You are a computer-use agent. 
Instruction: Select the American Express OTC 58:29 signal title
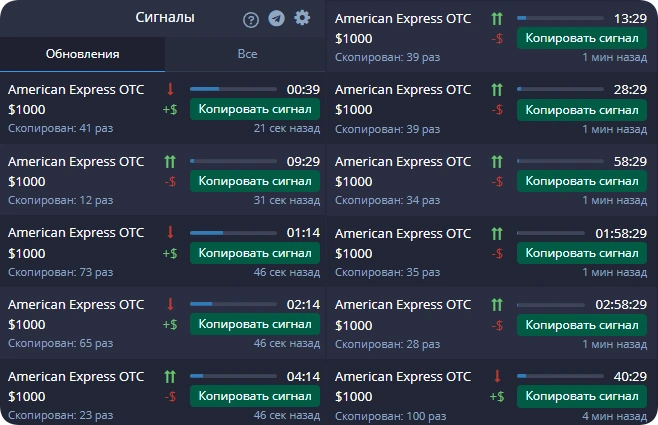pyautogui.click(x=403, y=162)
